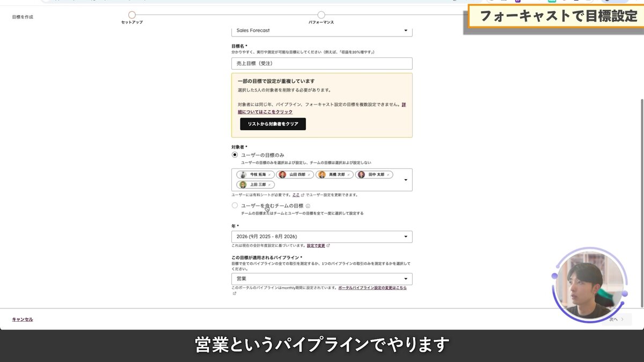Select the ユーザーの目標のみ radio button
Image resolution: width=644 pixels, height=362 pixels.
235,155
